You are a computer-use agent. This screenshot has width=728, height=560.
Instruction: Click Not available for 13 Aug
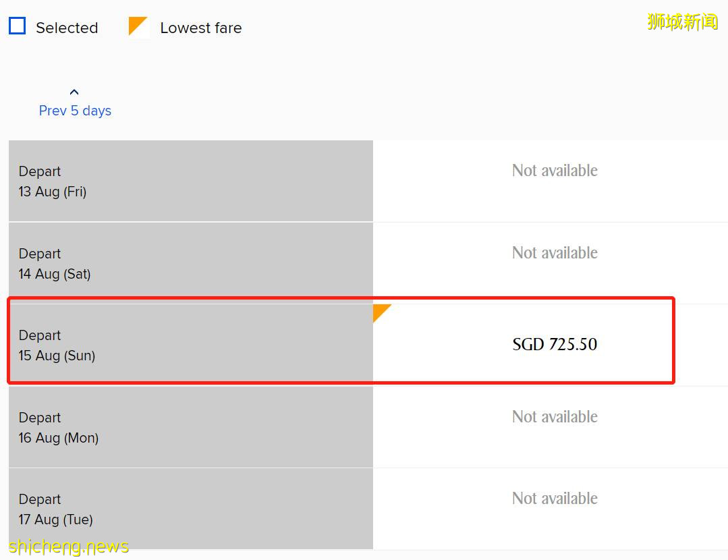pos(555,171)
